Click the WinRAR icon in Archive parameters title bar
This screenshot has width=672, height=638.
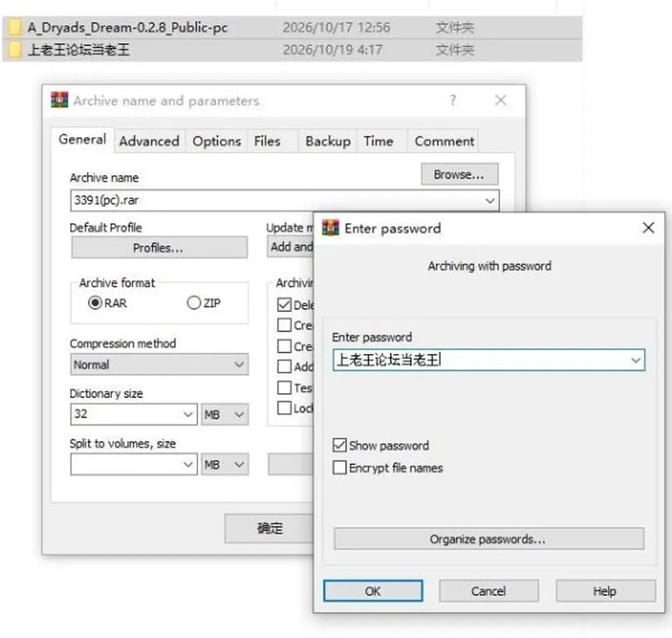point(59,100)
